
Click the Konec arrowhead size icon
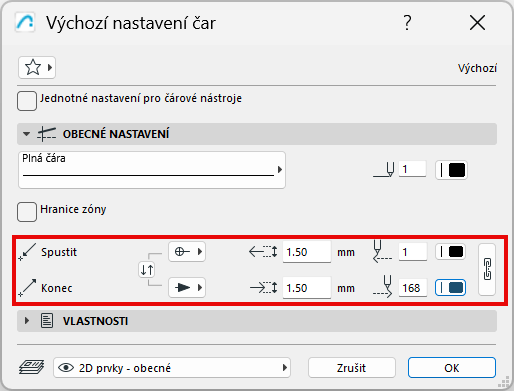pos(263,287)
